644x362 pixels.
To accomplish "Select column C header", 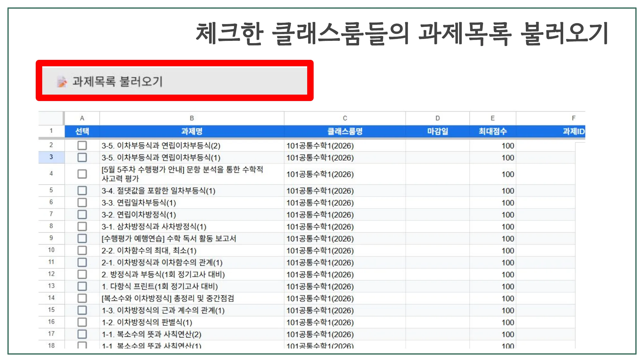I will pyautogui.click(x=345, y=118).
